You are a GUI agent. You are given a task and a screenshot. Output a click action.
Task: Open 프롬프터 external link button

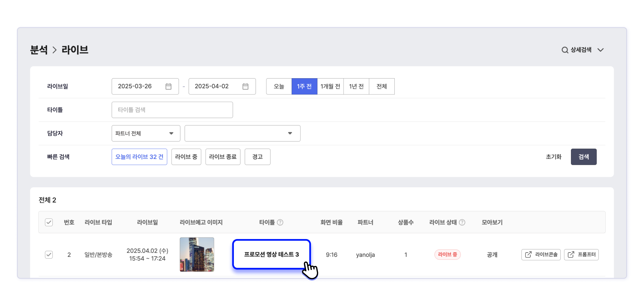pos(581,255)
